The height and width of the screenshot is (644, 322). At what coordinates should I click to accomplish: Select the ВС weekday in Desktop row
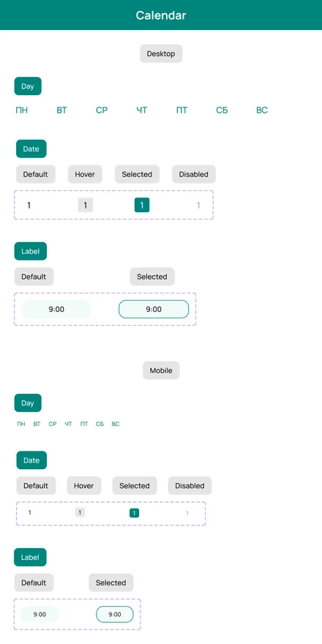click(x=262, y=110)
